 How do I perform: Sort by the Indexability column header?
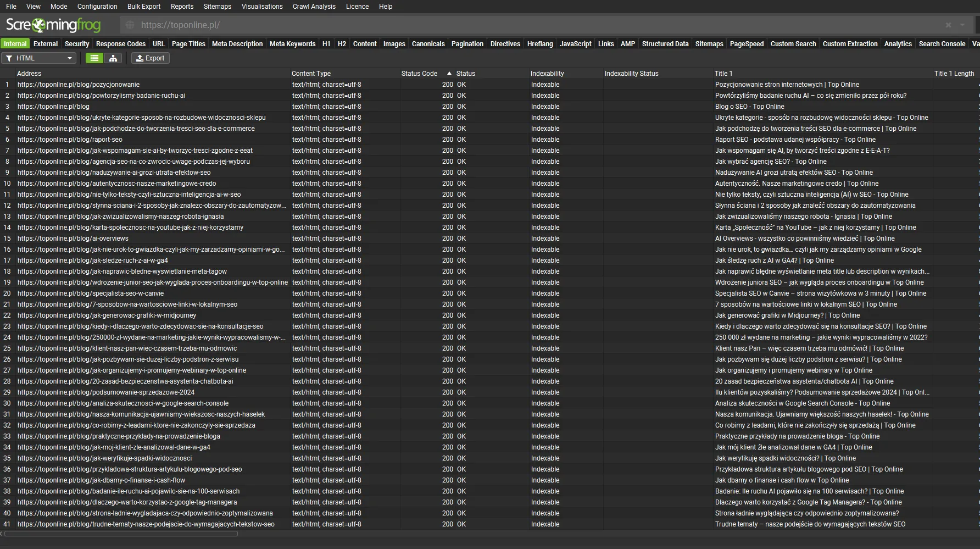click(547, 74)
